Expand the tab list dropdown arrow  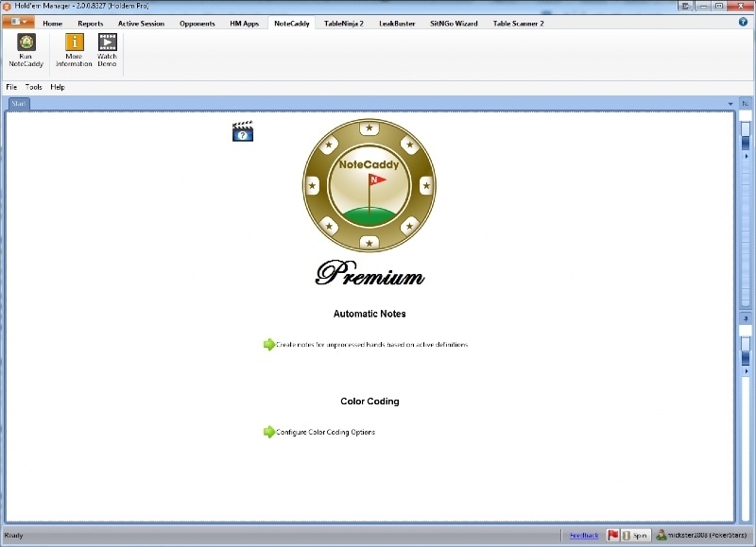(730, 103)
